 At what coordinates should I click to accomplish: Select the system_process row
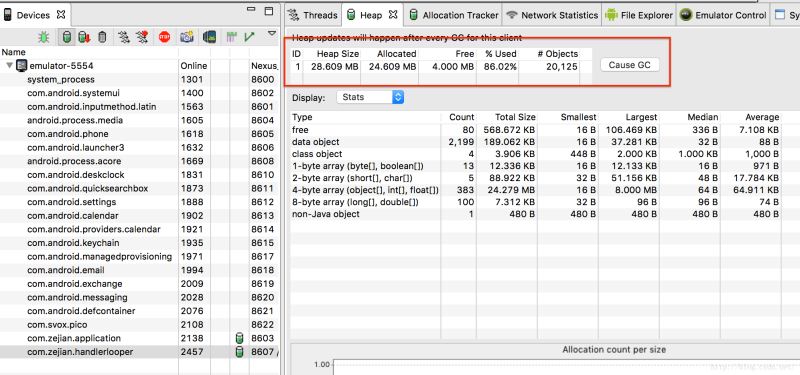[140, 80]
